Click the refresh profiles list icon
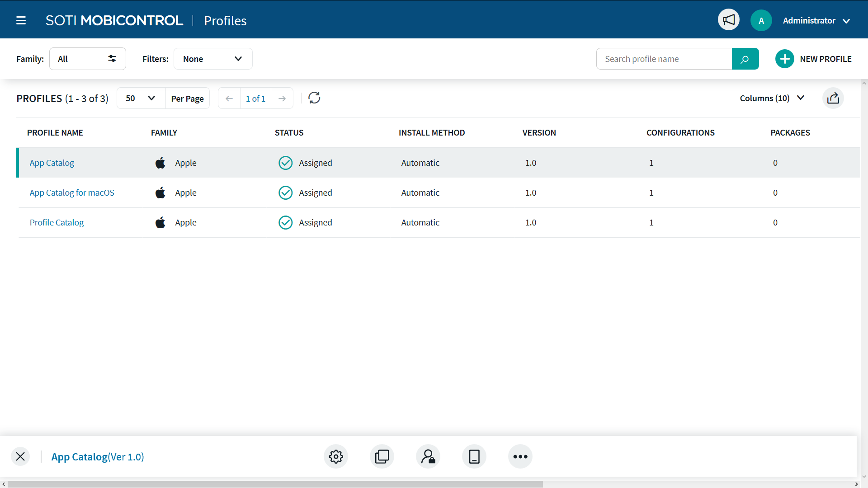This screenshot has height=488, width=868. [314, 97]
